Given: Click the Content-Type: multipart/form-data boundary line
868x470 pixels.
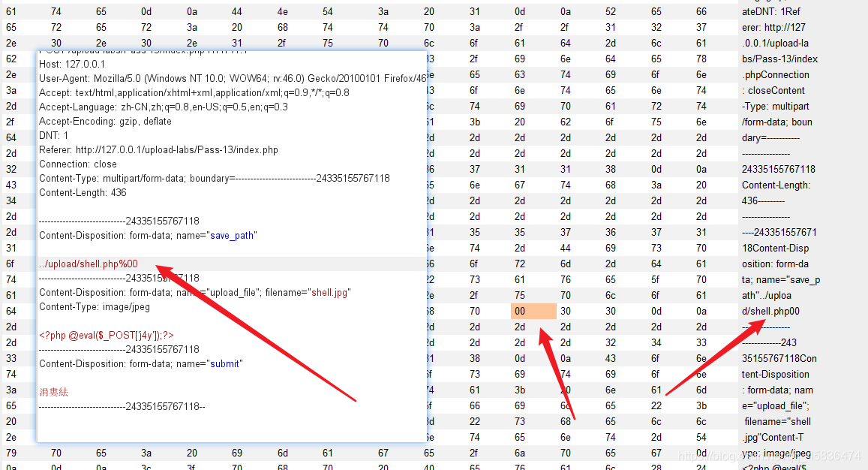Looking at the screenshot, I should [x=215, y=178].
